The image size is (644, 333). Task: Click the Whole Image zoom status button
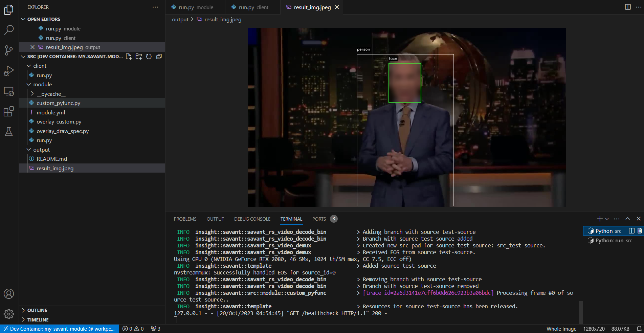561,329
